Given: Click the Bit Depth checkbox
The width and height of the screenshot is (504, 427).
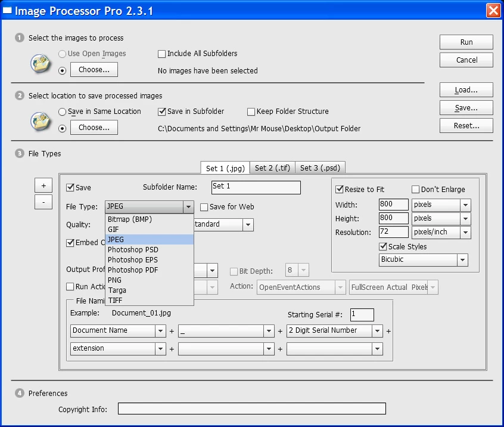Looking at the screenshot, I should (234, 271).
